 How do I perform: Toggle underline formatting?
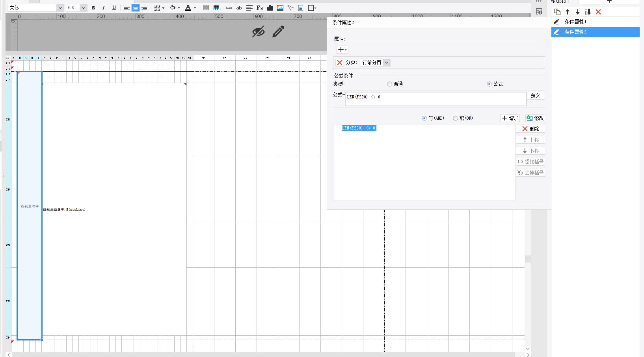coord(114,8)
